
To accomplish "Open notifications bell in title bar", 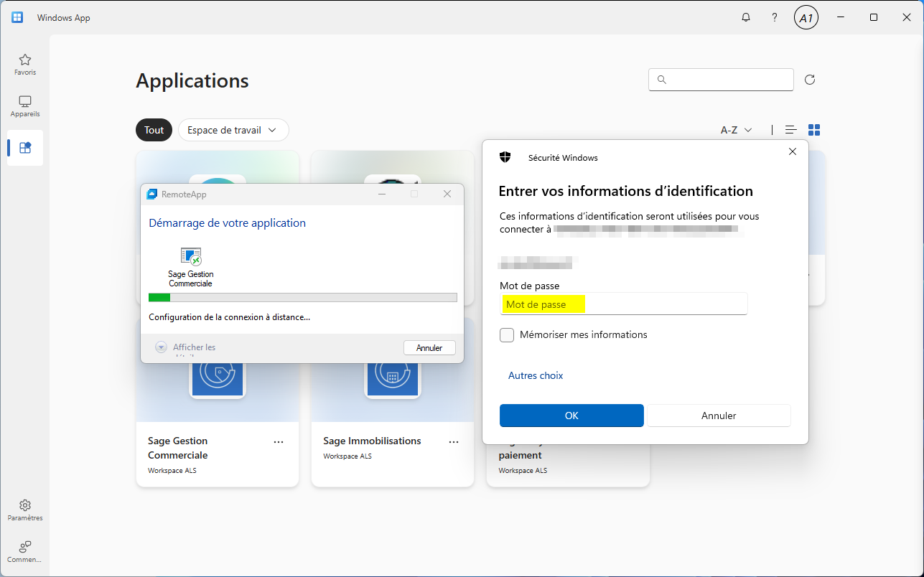I will click(x=746, y=17).
